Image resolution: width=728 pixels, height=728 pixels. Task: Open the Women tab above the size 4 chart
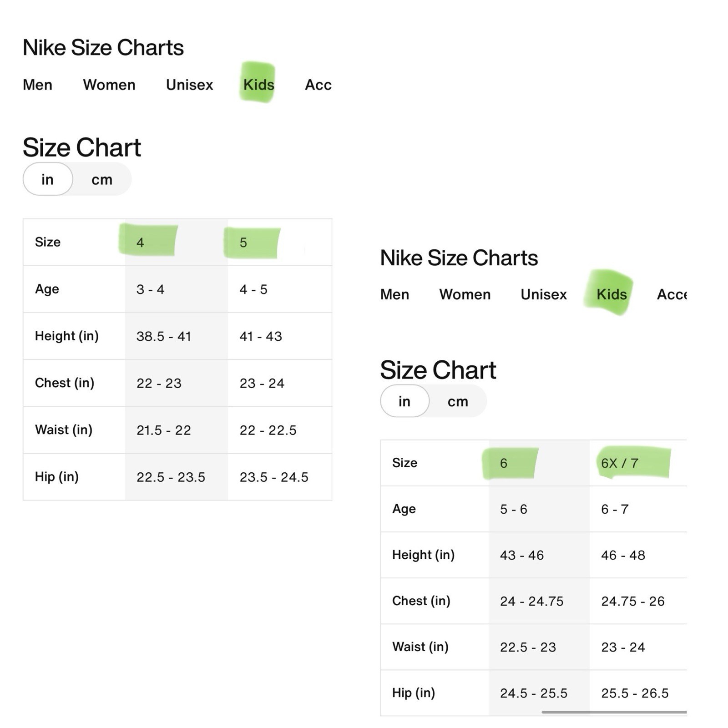coord(109,85)
